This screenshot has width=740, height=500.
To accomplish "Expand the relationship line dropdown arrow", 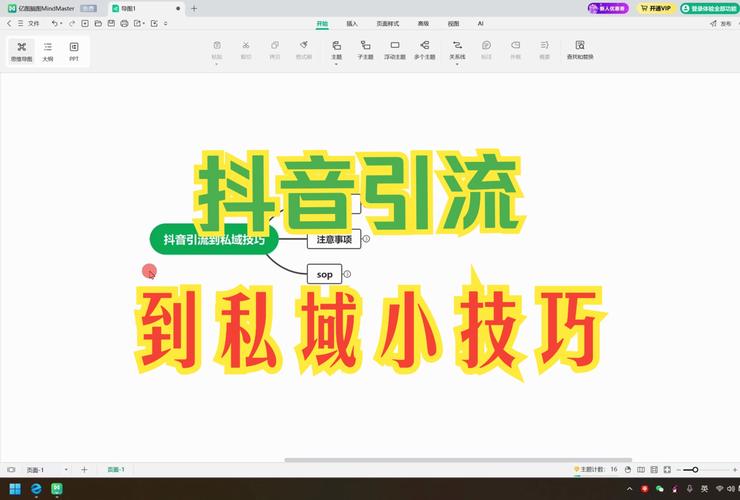I will [x=457, y=64].
